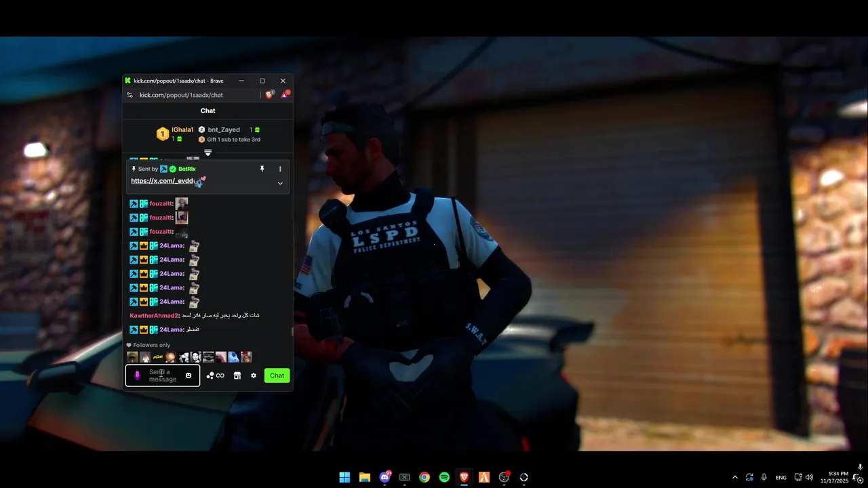The width and height of the screenshot is (868, 488).
Task: Collapse the leaderboard using the arrow handle
Action: 208,152
